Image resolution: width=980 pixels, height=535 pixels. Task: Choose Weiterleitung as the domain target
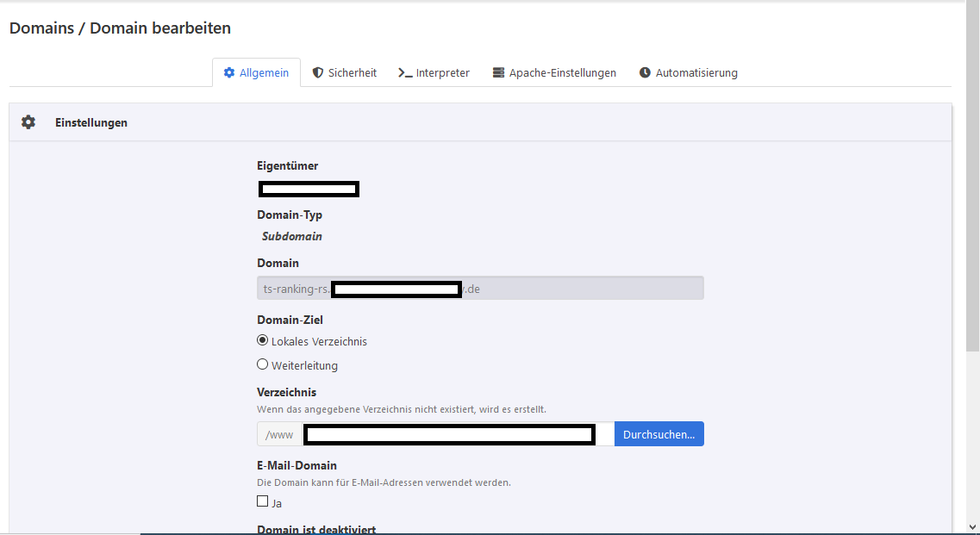[263, 364]
